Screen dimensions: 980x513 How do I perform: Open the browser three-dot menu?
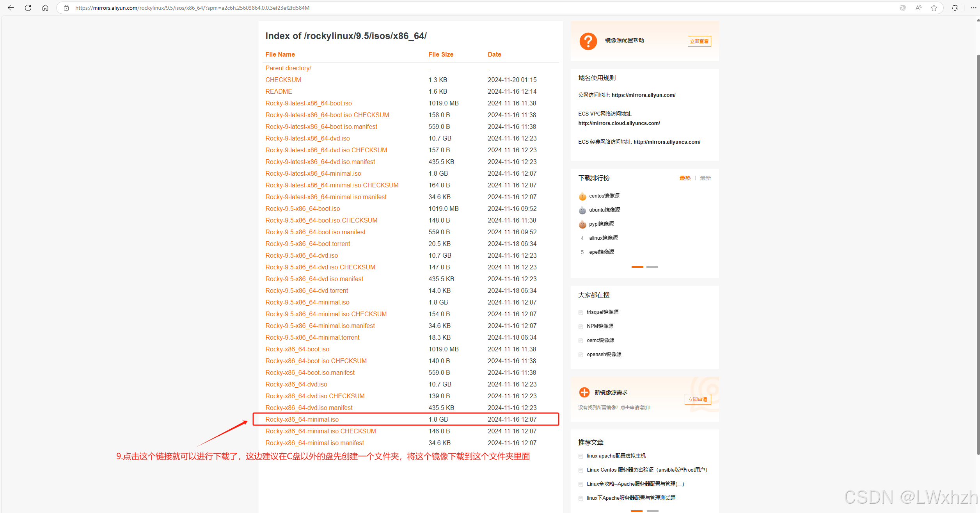[973, 8]
